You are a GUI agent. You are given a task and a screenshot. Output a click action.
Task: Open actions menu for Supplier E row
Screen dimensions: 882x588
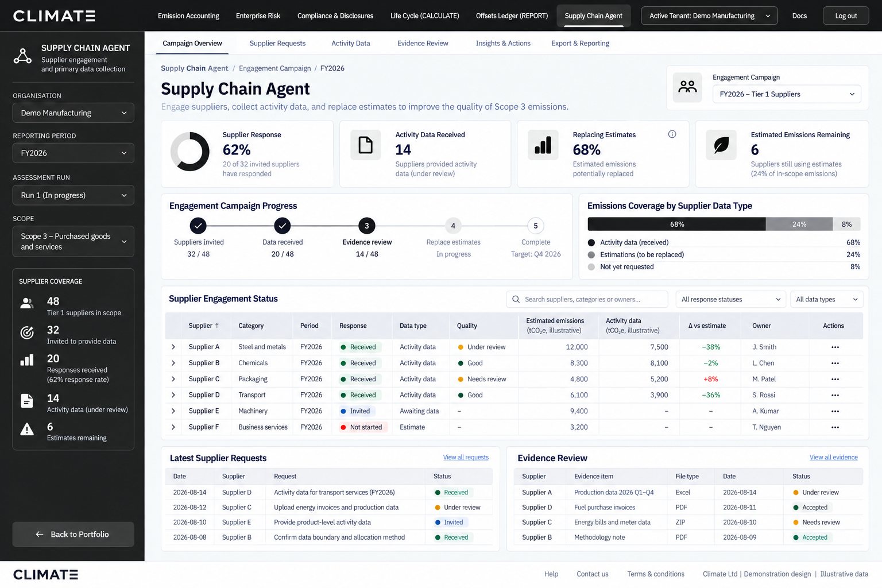point(835,412)
